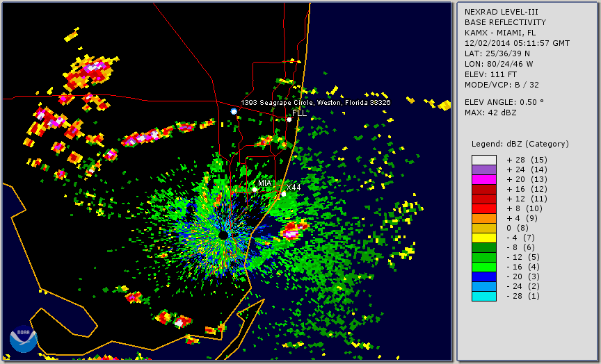
Task: Click the 'MIA' map label
Action: tap(265, 183)
